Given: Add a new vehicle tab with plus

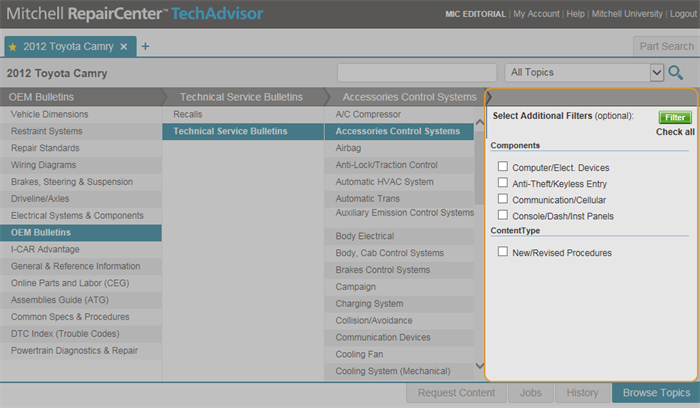Looking at the screenshot, I should [146, 46].
